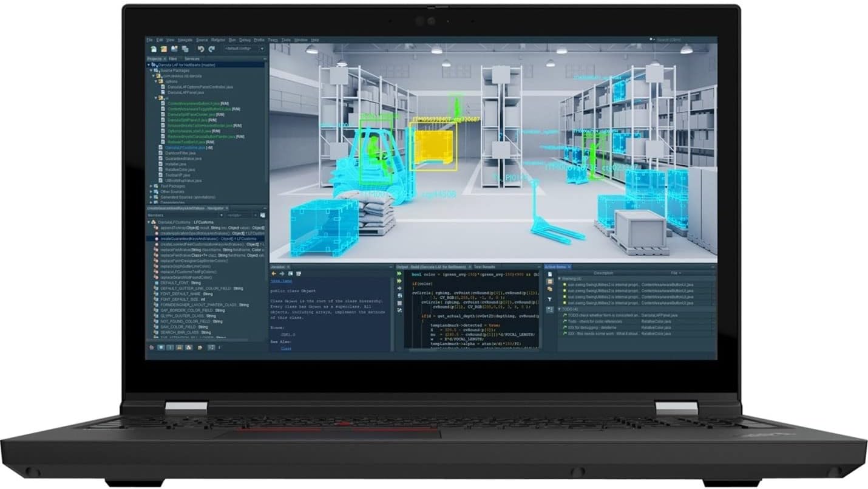The image size is (868, 489).
Task: Click the Re-run build icon in Output panel
Action: coord(399,274)
